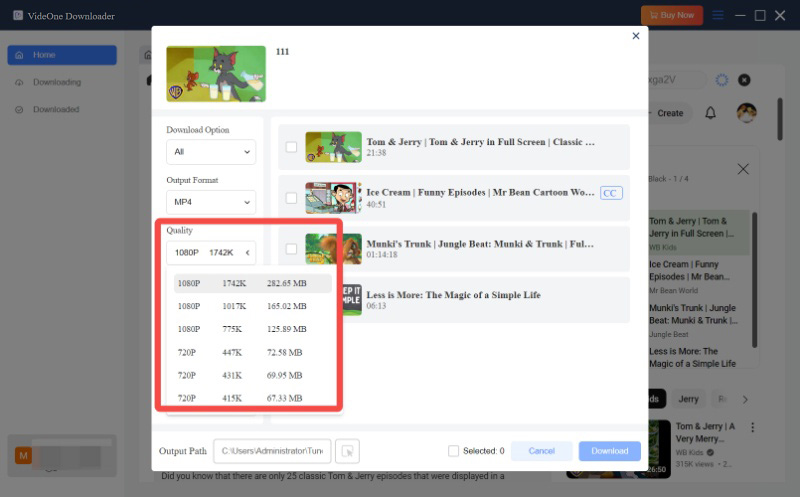Click the Output Path text field
Image resolution: width=800 pixels, height=497 pixels.
(271, 451)
